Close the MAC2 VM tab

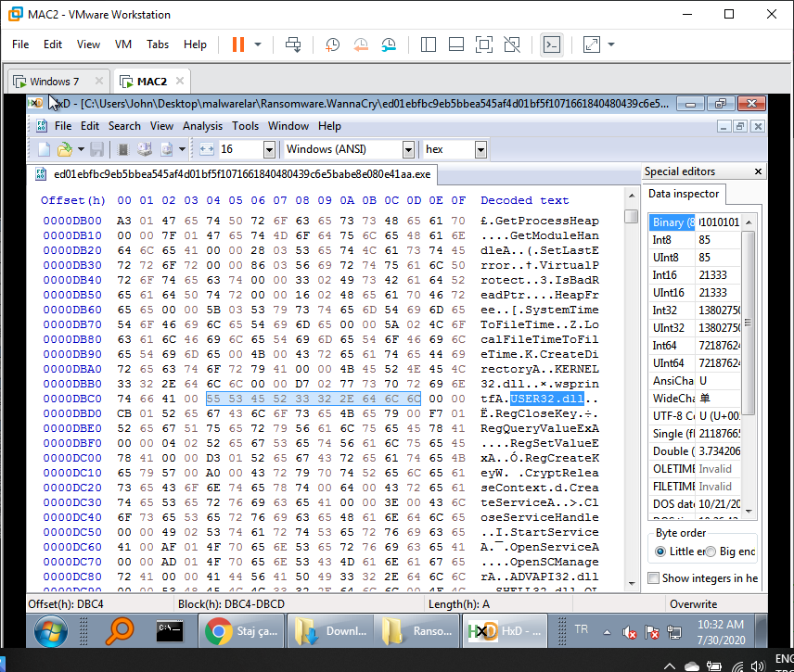180,81
